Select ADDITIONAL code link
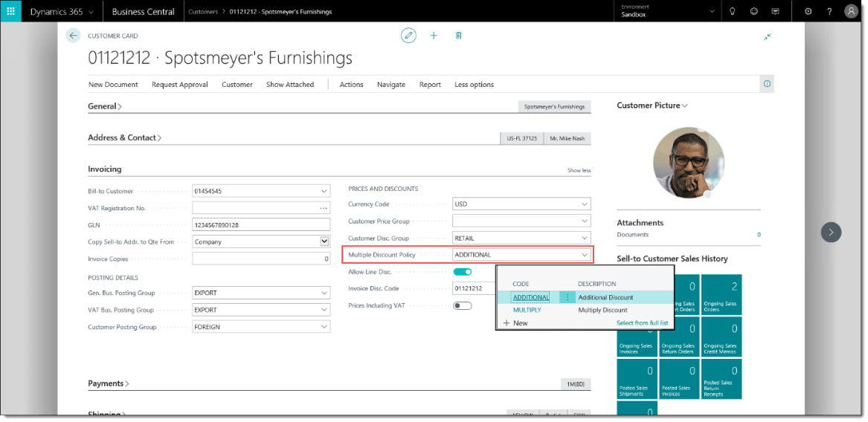The image size is (868, 422). [531, 298]
